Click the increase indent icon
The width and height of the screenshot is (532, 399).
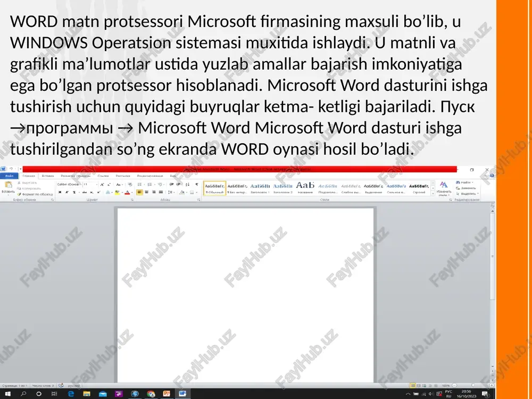pos(178,185)
